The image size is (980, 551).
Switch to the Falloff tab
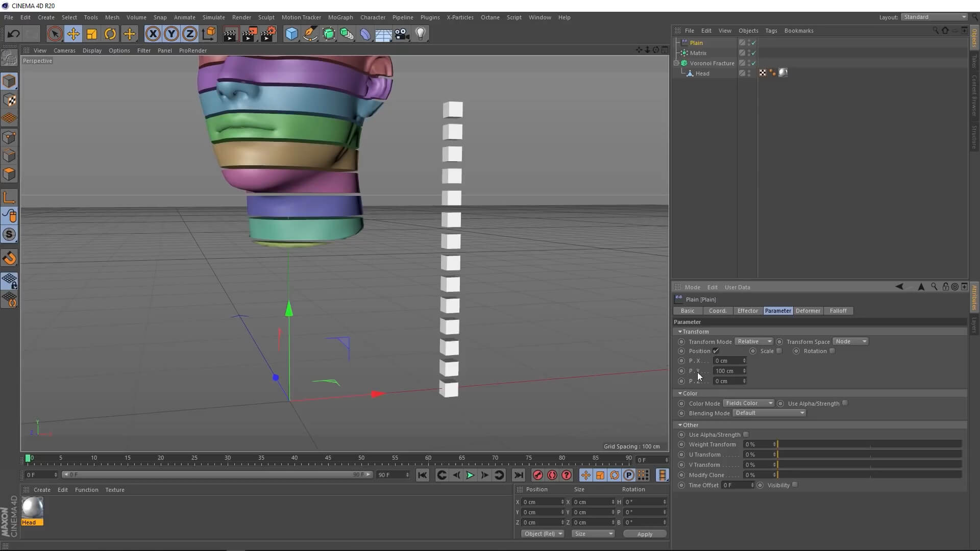838,311
